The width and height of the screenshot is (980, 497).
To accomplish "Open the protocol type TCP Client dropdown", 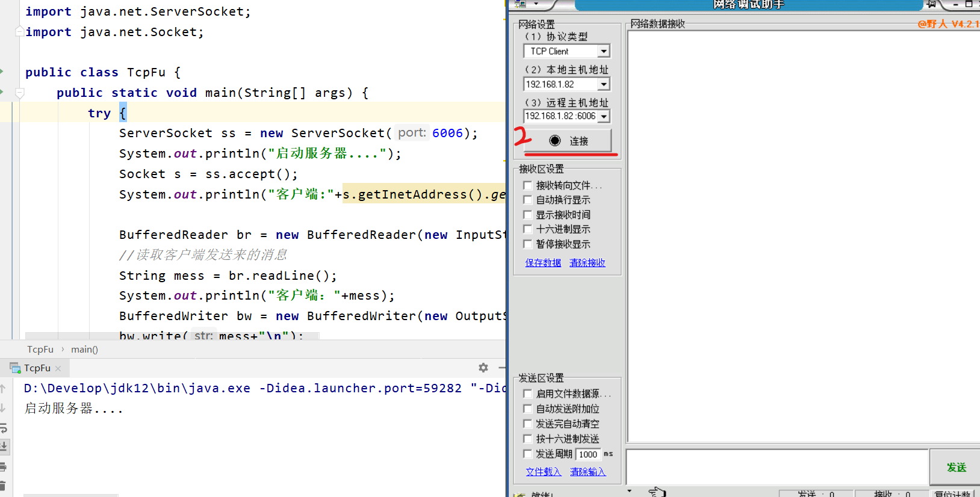I will tap(604, 52).
